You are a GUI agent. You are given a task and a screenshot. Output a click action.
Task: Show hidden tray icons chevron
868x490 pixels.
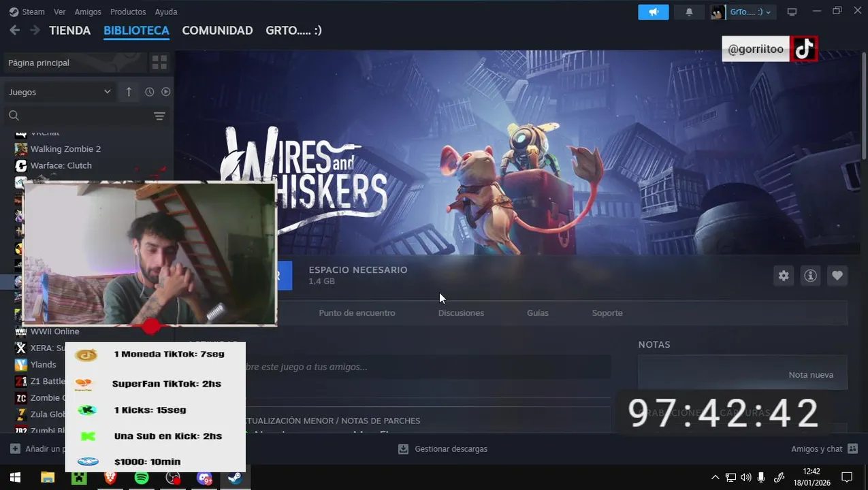[x=715, y=478]
